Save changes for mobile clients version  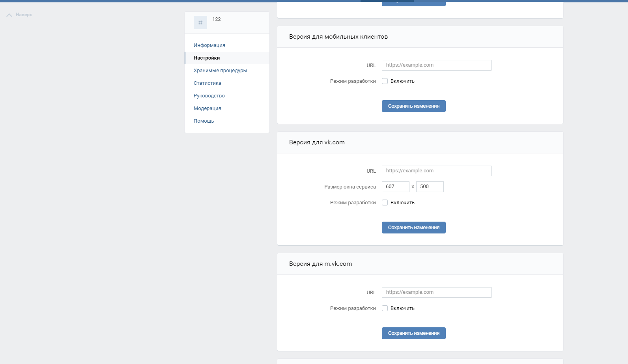[413, 106]
